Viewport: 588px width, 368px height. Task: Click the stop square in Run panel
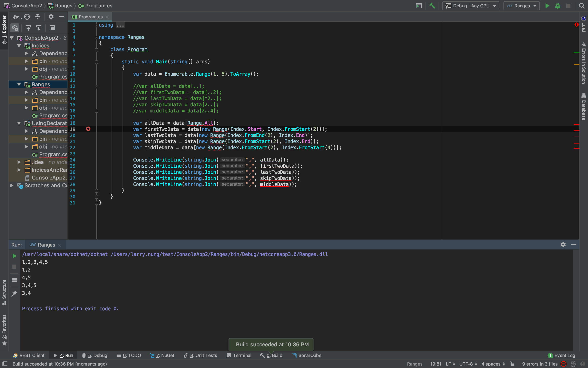[14, 267]
